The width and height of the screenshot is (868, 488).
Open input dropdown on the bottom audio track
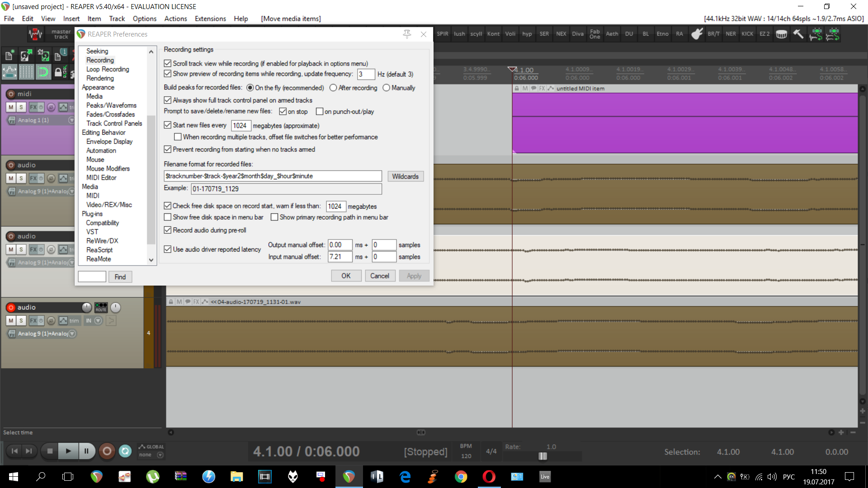pos(72,333)
